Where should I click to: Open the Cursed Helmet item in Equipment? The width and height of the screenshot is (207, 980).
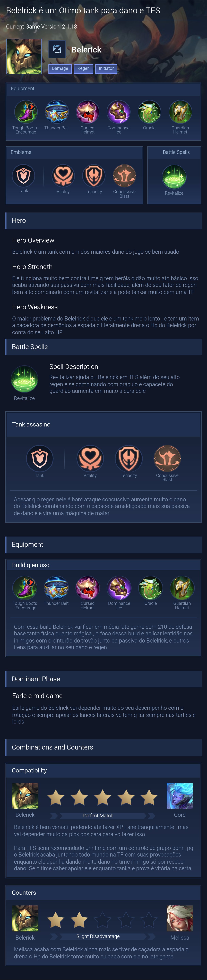[88, 112]
